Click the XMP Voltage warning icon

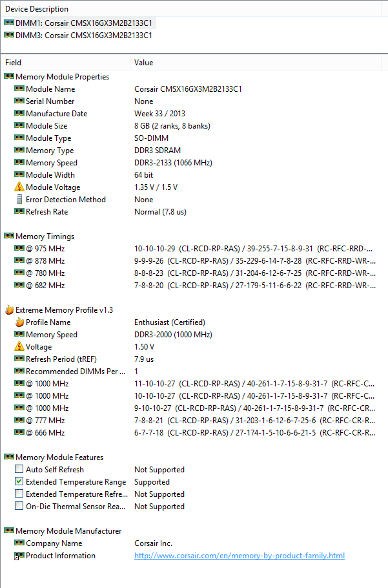tap(19, 346)
